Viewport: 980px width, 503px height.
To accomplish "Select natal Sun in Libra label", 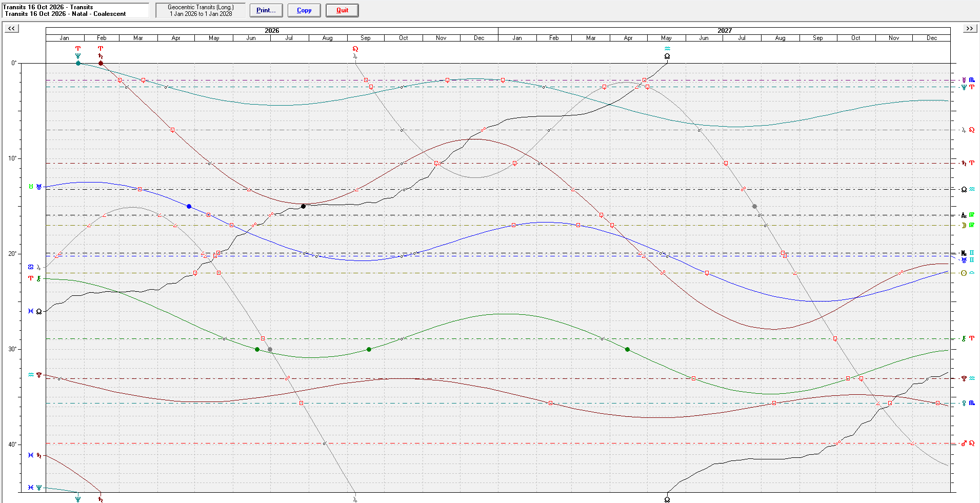I will pos(968,273).
